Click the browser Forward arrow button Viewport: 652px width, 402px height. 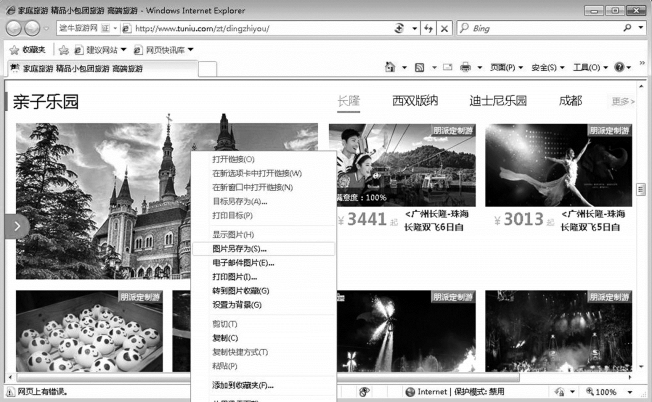[32, 28]
